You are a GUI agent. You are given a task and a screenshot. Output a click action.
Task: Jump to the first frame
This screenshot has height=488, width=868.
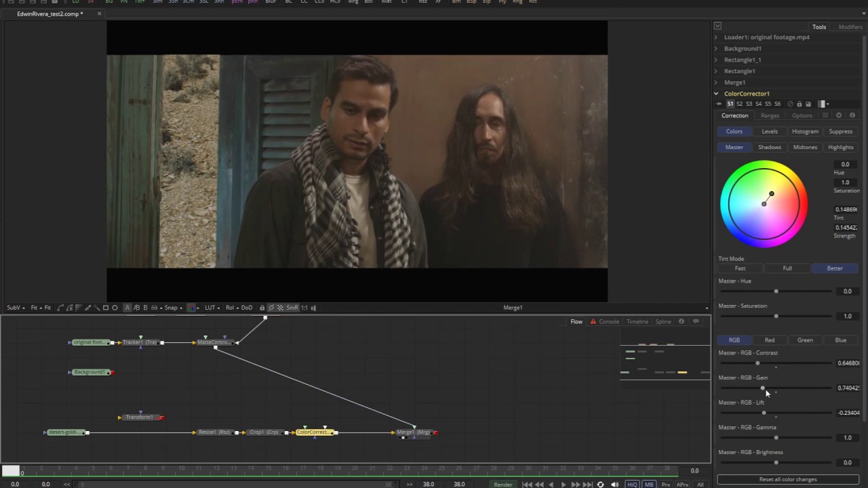[x=527, y=485]
